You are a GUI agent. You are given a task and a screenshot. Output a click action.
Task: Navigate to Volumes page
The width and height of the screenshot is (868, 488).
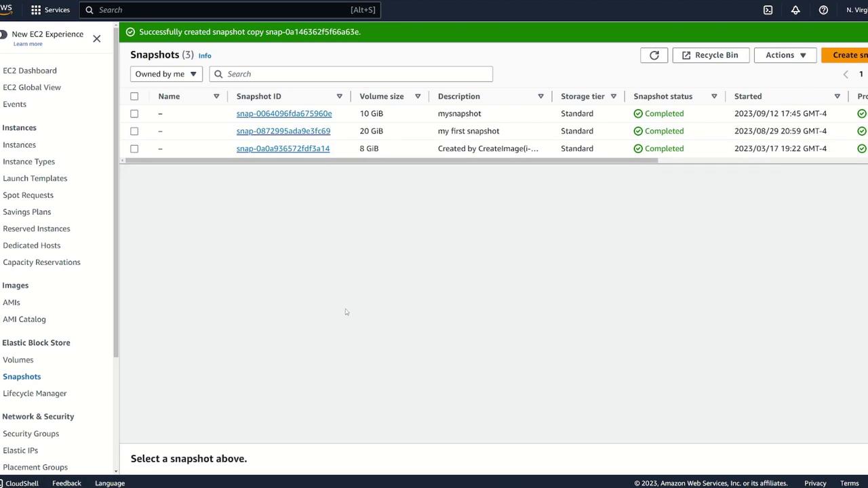(18, 360)
